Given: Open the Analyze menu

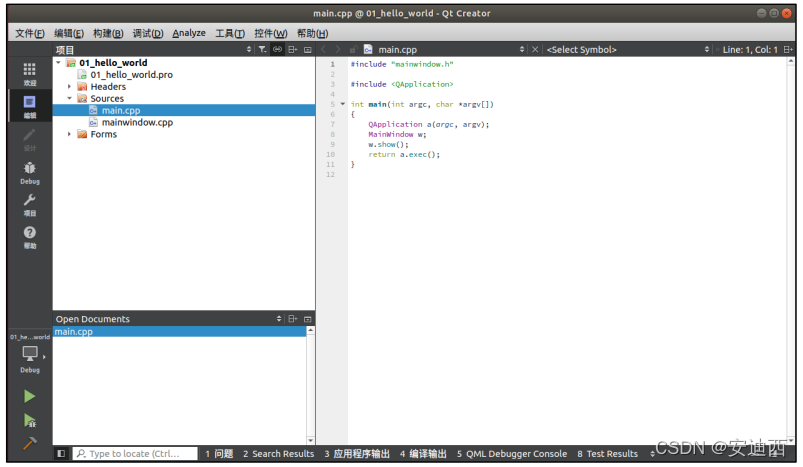Looking at the screenshot, I should [188, 33].
